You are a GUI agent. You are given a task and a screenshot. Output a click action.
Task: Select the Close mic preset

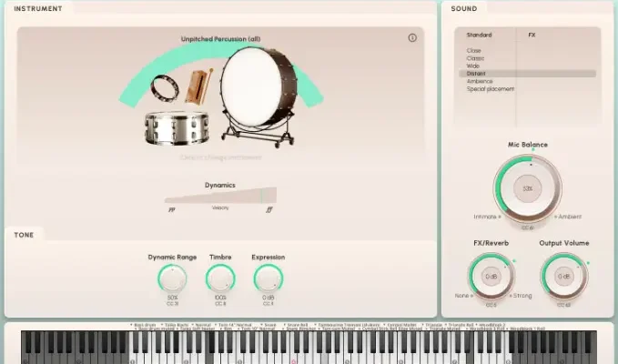click(x=474, y=51)
